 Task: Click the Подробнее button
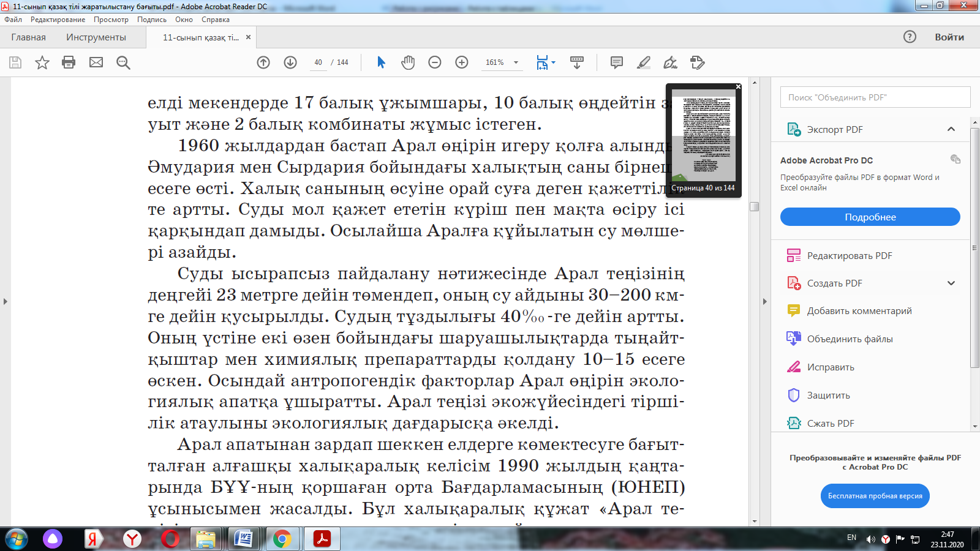(x=870, y=217)
